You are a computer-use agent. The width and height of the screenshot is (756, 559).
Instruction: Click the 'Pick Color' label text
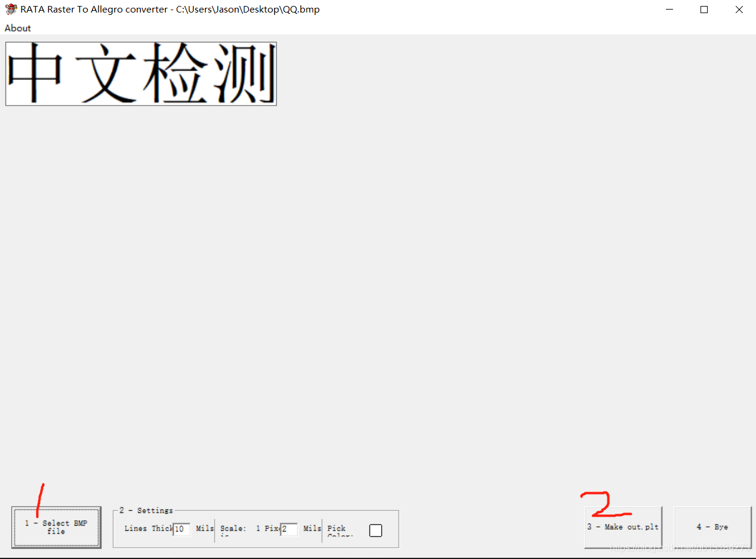[x=337, y=529]
